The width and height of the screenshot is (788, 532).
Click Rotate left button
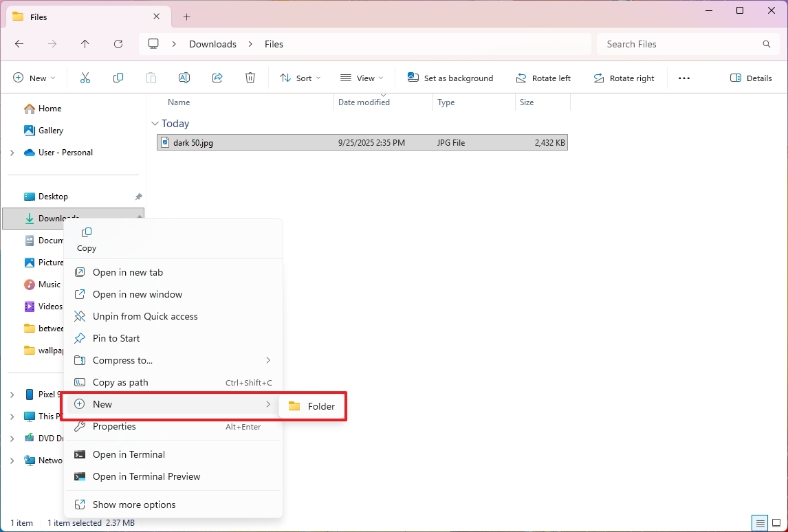(543, 78)
